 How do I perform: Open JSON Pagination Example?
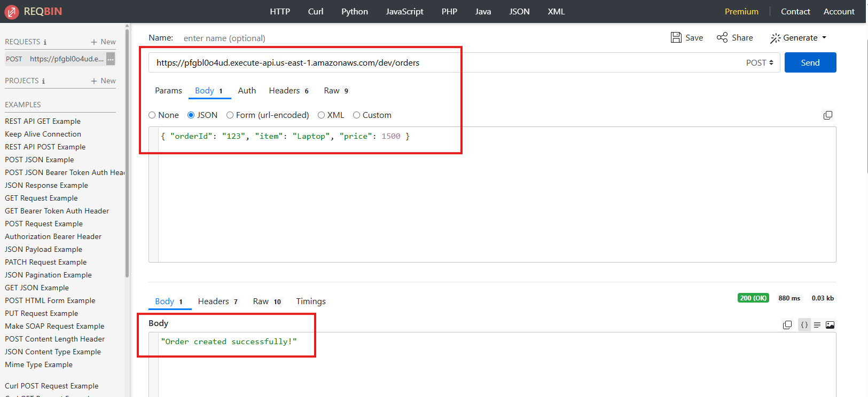[49, 275]
